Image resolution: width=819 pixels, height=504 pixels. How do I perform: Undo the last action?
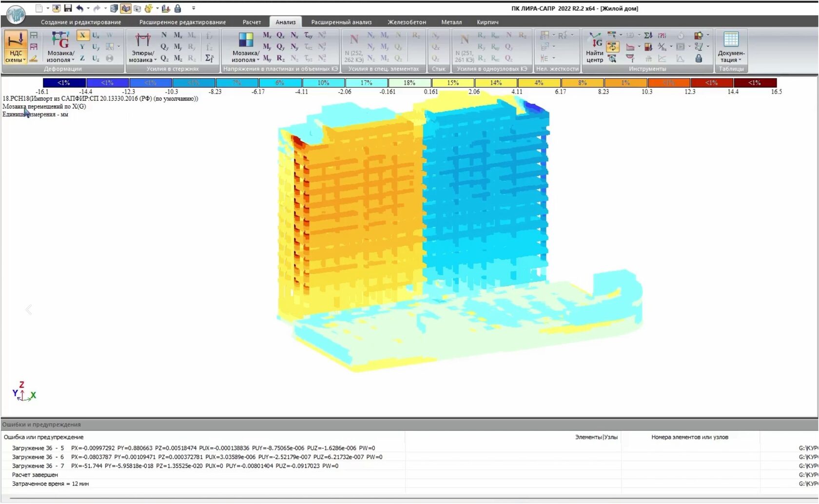click(79, 8)
